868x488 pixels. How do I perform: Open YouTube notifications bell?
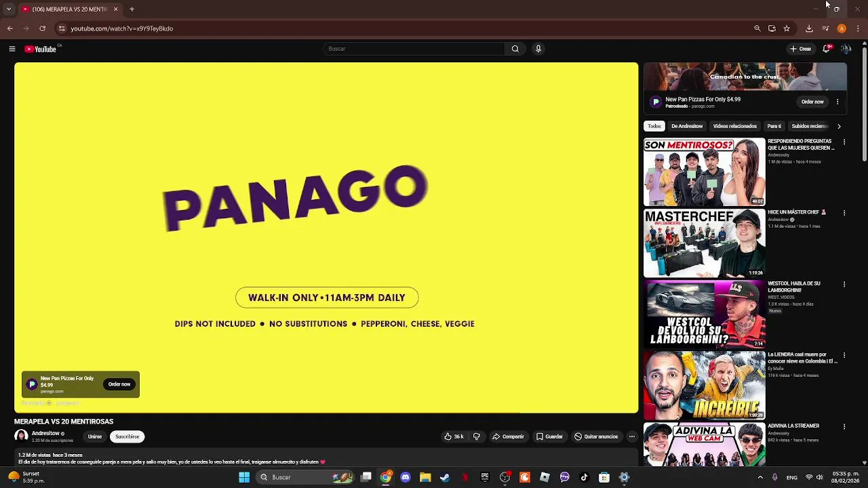pos(827,49)
